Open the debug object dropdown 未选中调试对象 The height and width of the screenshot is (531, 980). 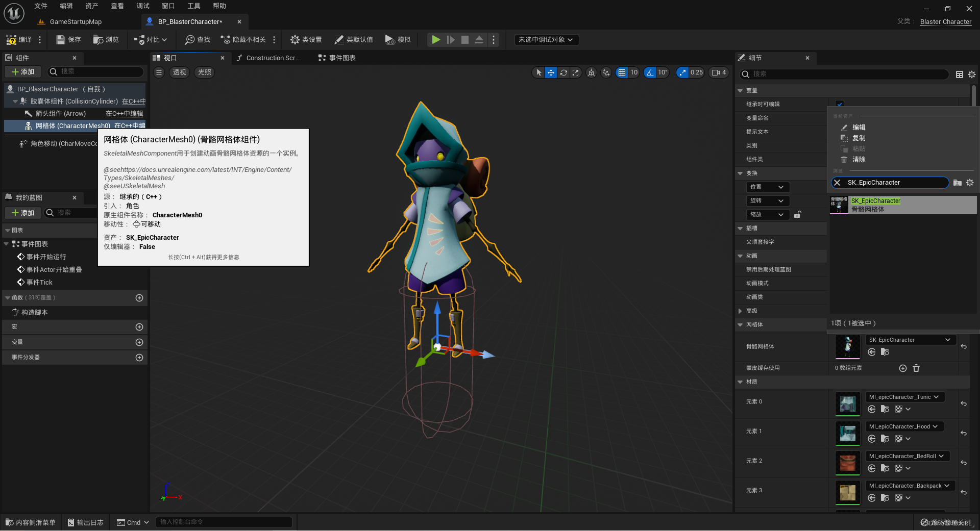coord(546,40)
